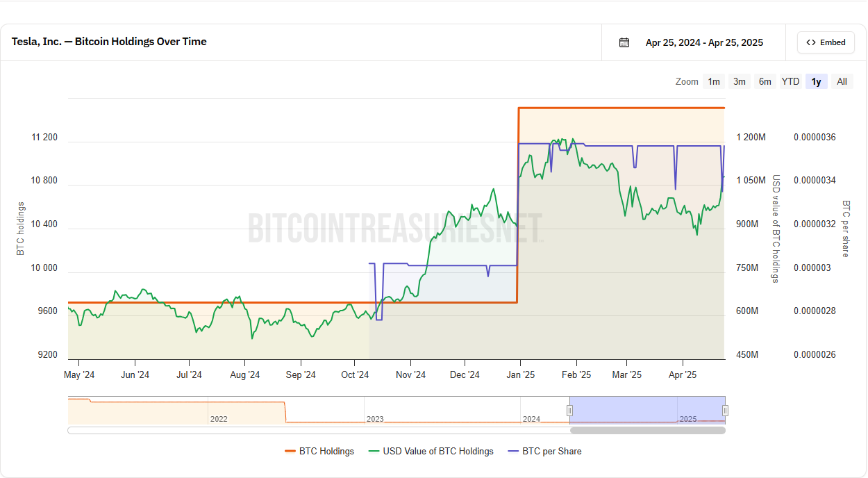Select the 1y zoom range

click(817, 81)
